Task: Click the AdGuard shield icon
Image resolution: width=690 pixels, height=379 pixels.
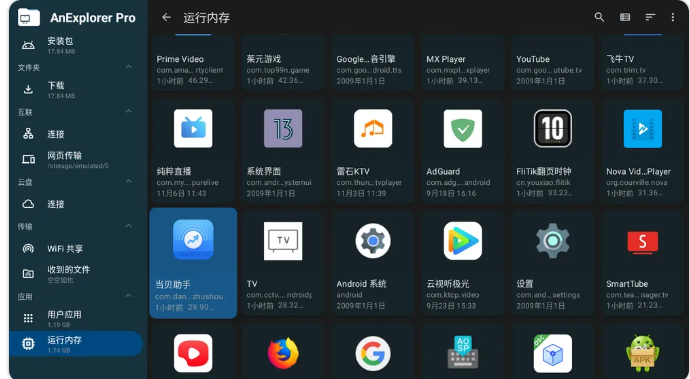Action: [462, 128]
